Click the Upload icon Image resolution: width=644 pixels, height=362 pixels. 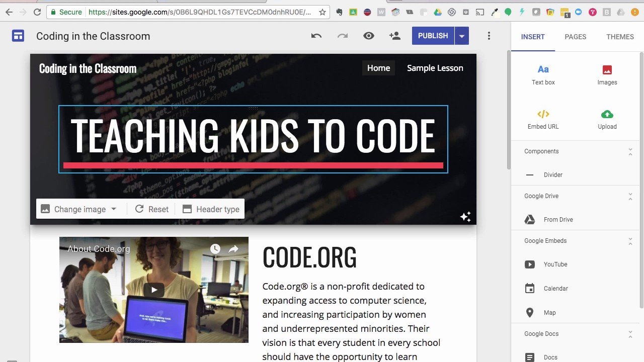coord(607,114)
